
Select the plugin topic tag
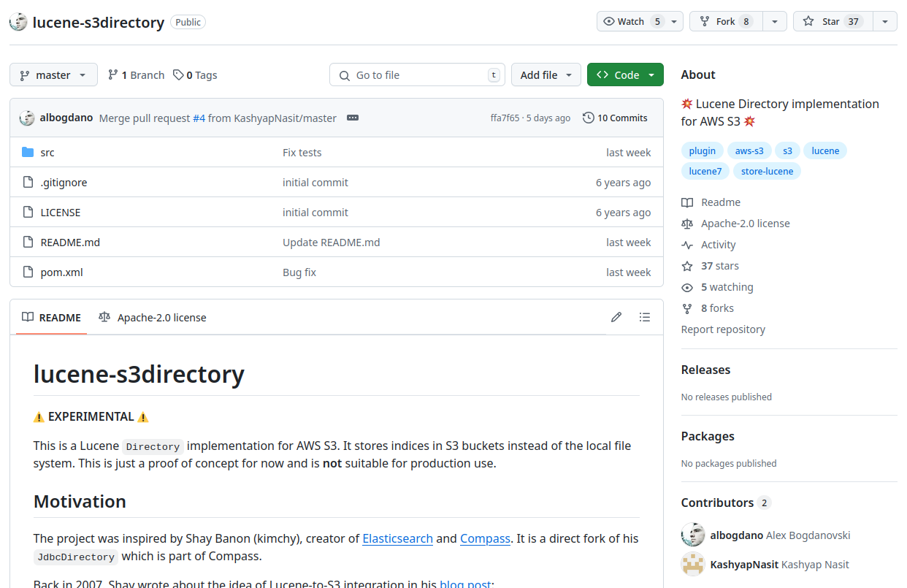tap(703, 150)
